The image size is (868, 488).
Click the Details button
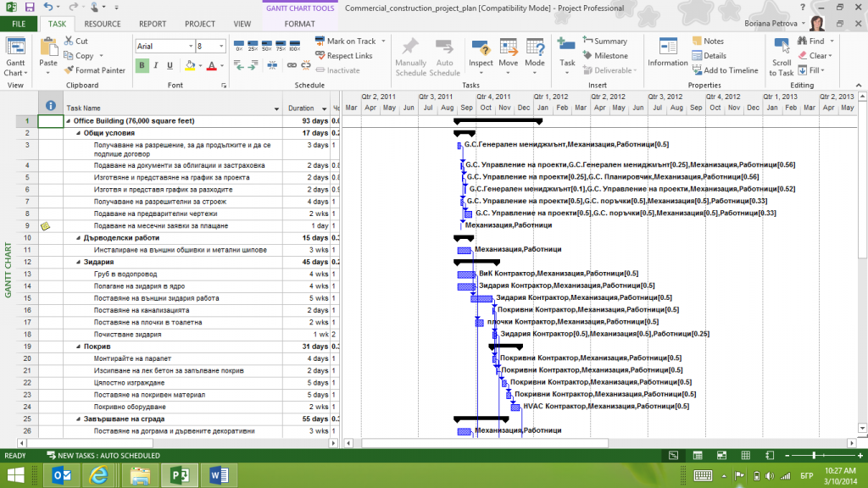709,55
